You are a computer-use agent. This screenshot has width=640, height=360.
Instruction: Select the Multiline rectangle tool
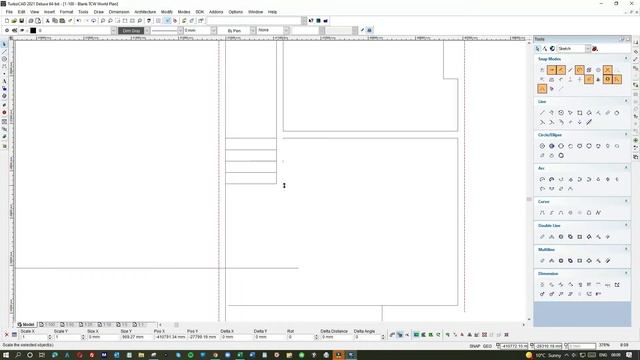[x=580, y=261]
